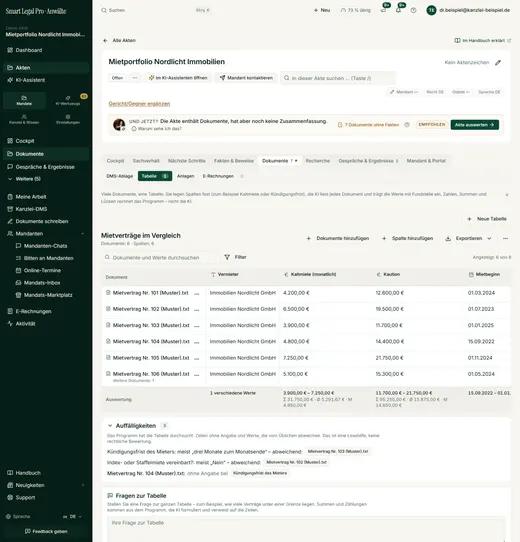Open KI-Assistent in the sidebar
The width and height of the screenshot is (520, 542).
[46, 80]
